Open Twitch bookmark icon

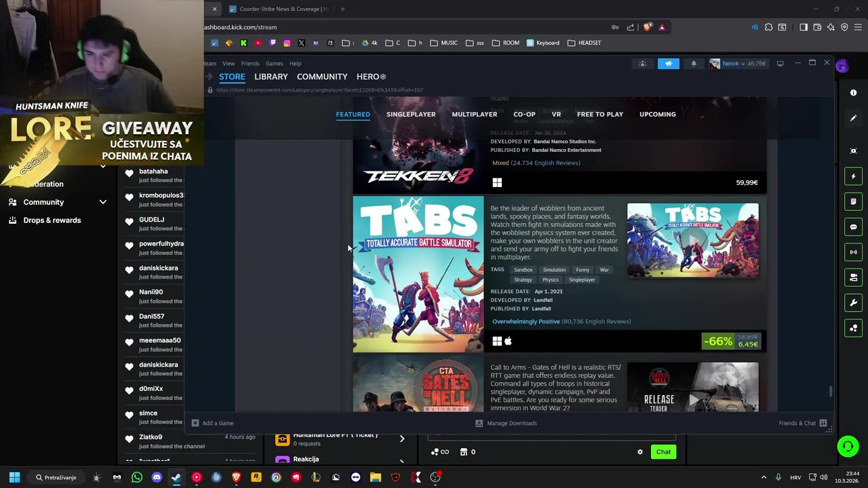coord(273,43)
